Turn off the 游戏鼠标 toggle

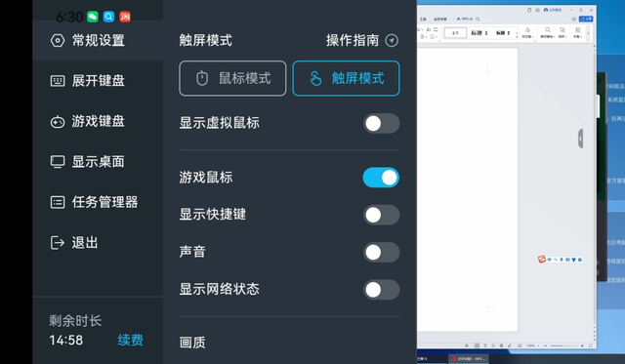point(381,178)
